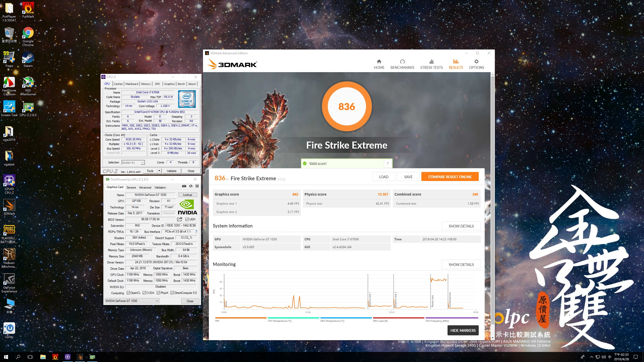Click GPU-Z refresh icon
This screenshot has width=644, height=362.
coord(191,186)
